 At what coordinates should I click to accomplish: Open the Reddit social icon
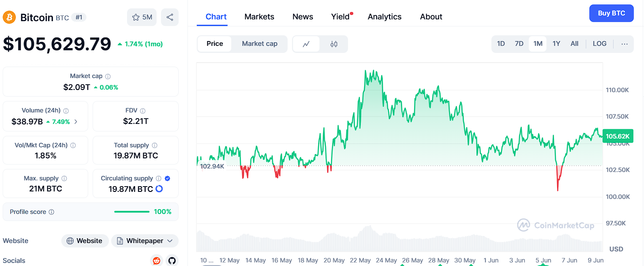(x=156, y=260)
